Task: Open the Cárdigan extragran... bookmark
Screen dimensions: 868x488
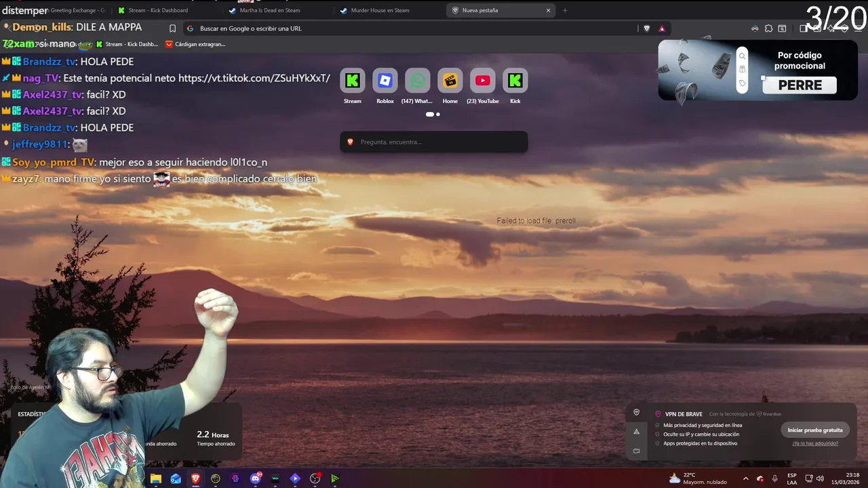Action: 195,44
